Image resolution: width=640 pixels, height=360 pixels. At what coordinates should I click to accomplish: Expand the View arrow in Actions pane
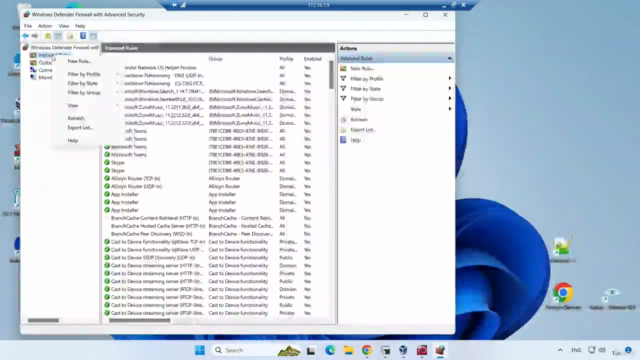point(450,109)
